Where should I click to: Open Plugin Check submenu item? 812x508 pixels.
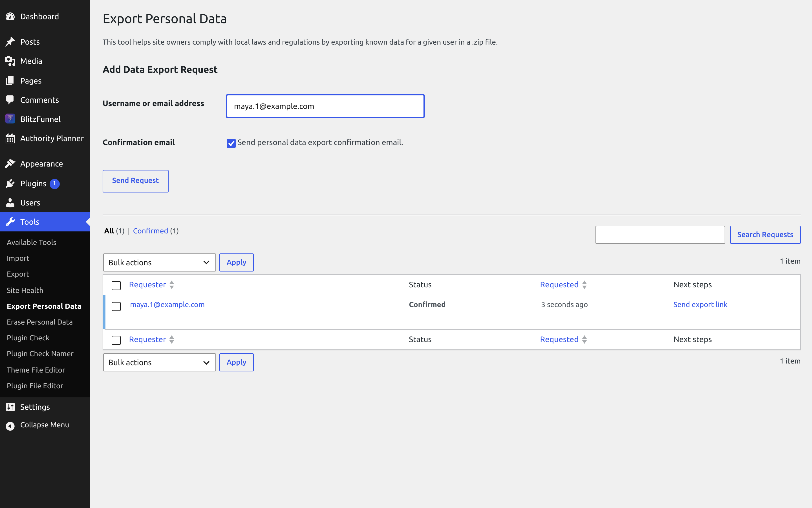(x=28, y=338)
